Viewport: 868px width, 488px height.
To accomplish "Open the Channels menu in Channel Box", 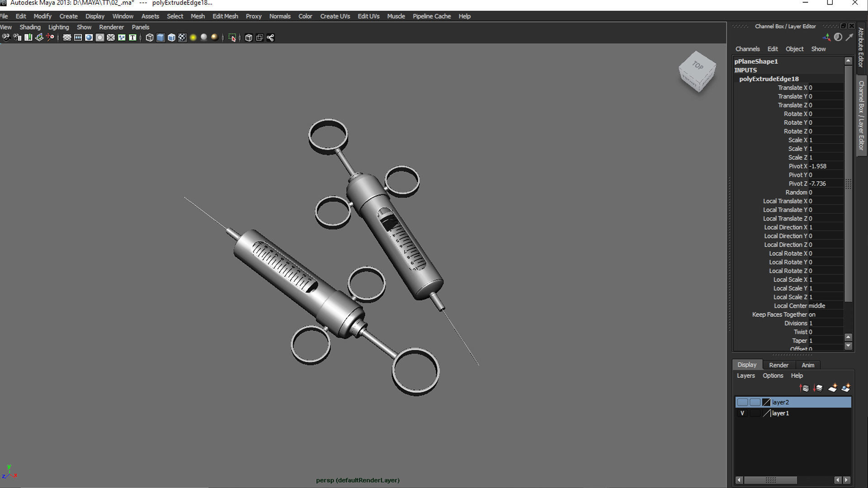I will click(x=747, y=49).
